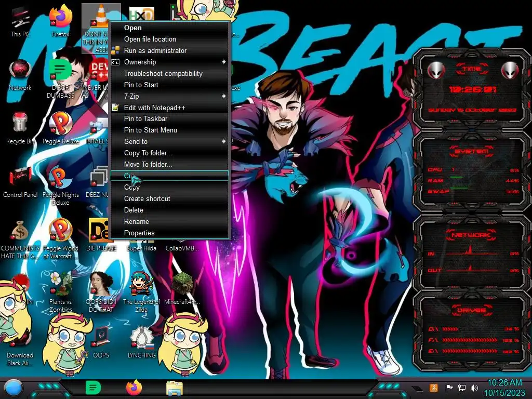Viewport: 532px width, 399px height.
Task: Launch the Peggle Deluxe shortcut
Action: [x=60, y=128]
